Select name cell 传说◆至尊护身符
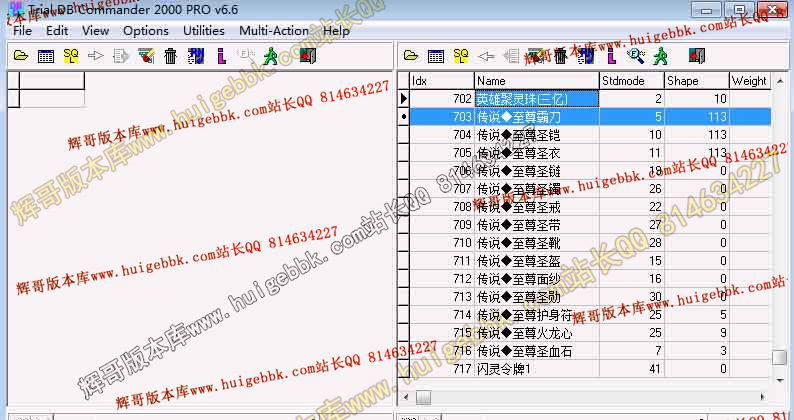The image size is (794, 420). 537,315
